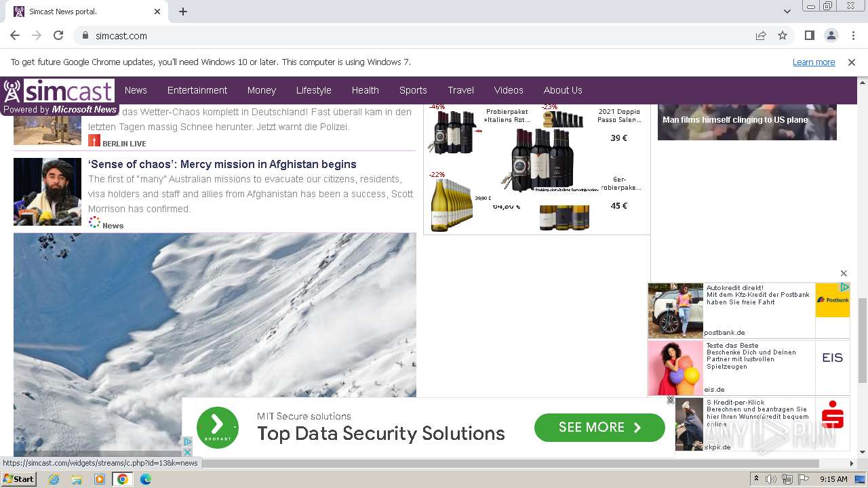Image resolution: width=868 pixels, height=488 pixels.
Task: Go forward with the forward arrow
Action: coord(37,36)
